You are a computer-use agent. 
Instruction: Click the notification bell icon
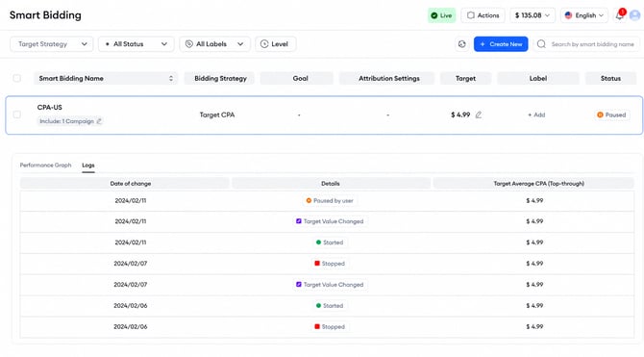pyautogui.click(x=619, y=15)
